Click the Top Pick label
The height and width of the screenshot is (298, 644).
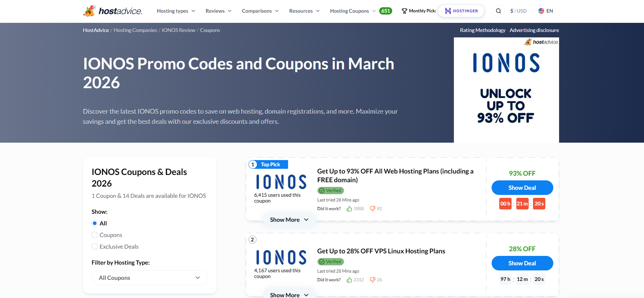(270, 164)
